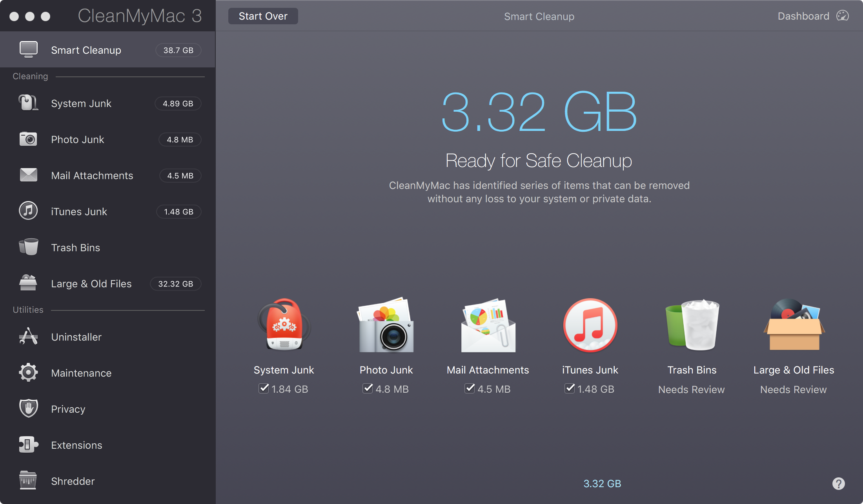Click the red vacuum System Junk icon
Image resolution: width=863 pixels, height=504 pixels.
[284, 325]
